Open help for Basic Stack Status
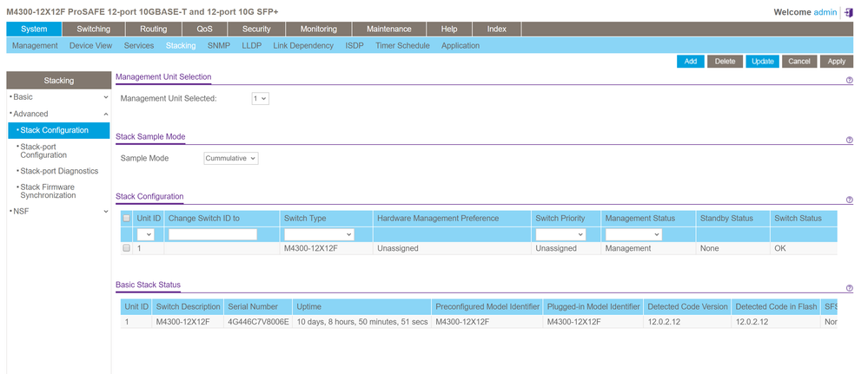Viewport: 868px width, 374px height. click(850, 288)
